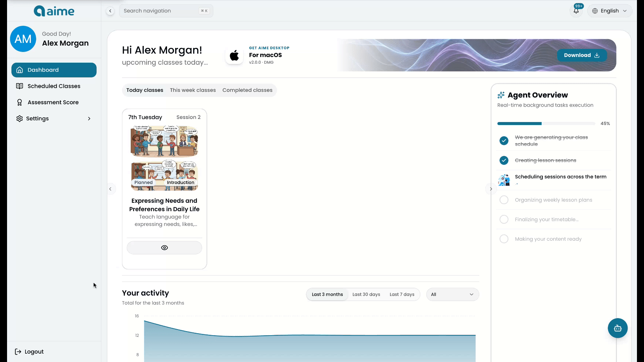This screenshot has width=644, height=362.
Task: Click the Logout icon
Action: pos(18,352)
